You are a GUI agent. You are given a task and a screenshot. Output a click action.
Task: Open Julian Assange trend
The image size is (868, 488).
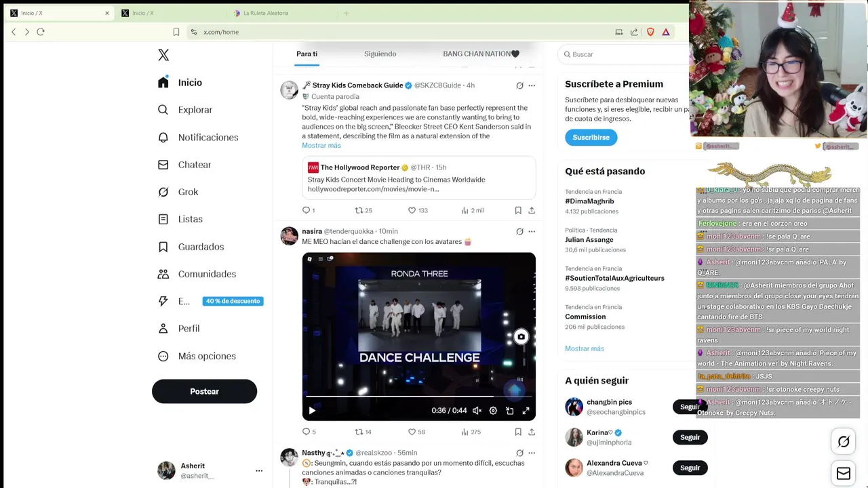(x=589, y=240)
